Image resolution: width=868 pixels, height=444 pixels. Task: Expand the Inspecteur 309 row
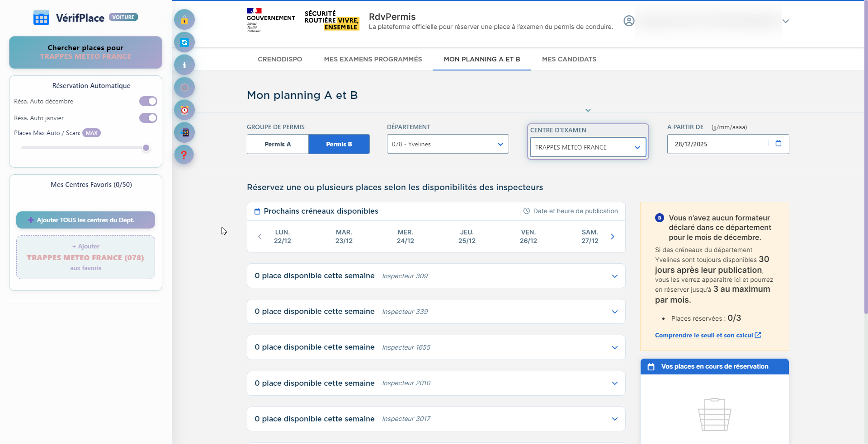[614, 276]
